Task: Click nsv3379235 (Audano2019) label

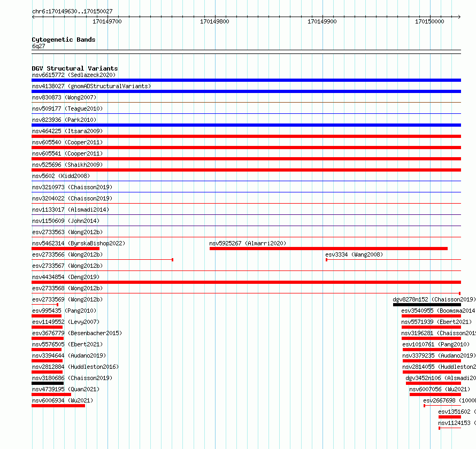Action: point(439,355)
